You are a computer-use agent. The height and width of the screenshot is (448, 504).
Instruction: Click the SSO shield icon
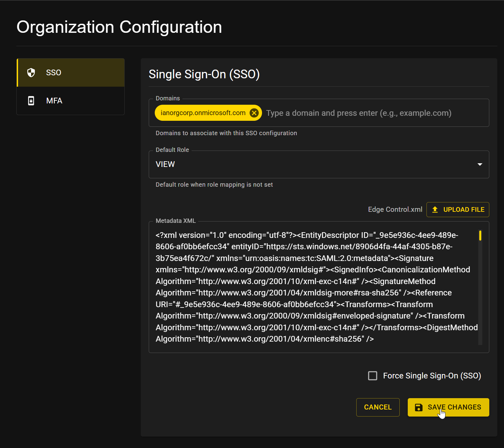coord(31,73)
